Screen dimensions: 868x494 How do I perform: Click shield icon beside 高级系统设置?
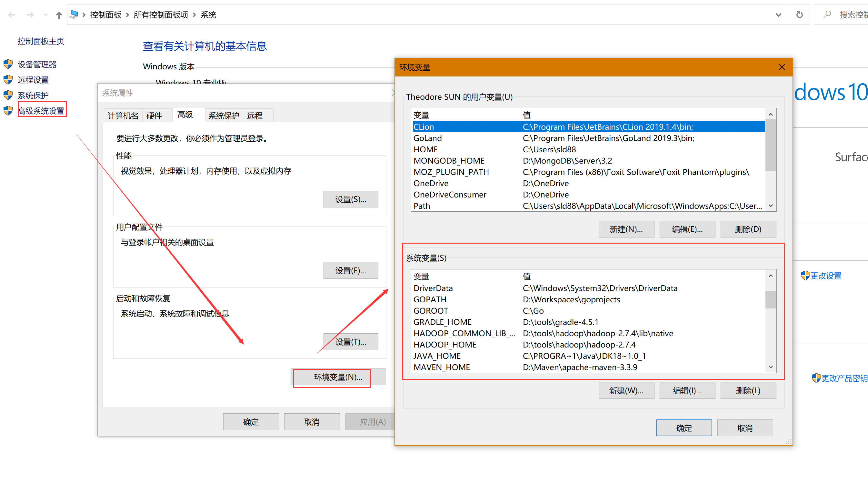[x=8, y=111]
